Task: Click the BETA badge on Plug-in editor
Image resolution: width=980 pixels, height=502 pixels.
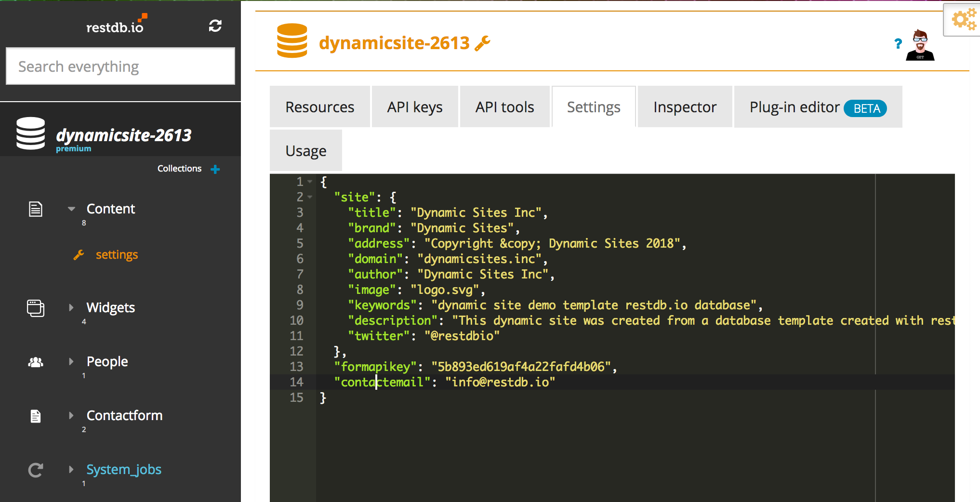Action: click(x=866, y=108)
